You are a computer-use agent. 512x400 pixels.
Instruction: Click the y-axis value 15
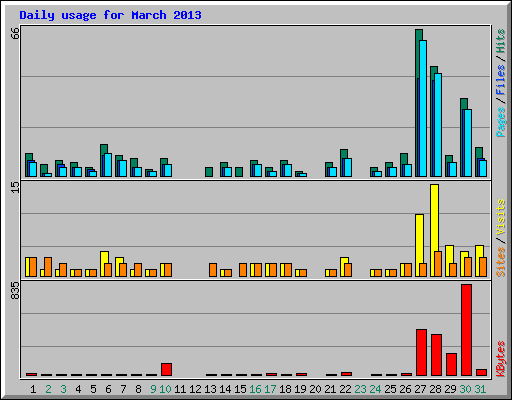15,187
